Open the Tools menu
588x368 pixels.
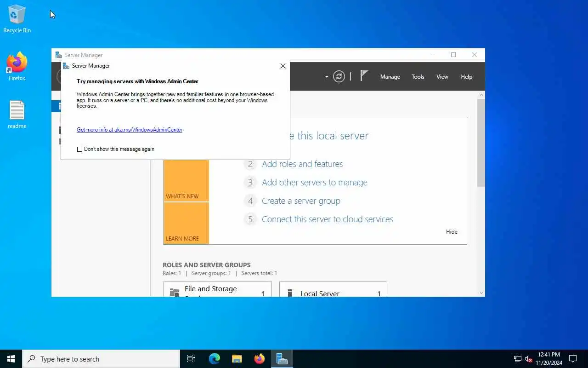point(418,77)
